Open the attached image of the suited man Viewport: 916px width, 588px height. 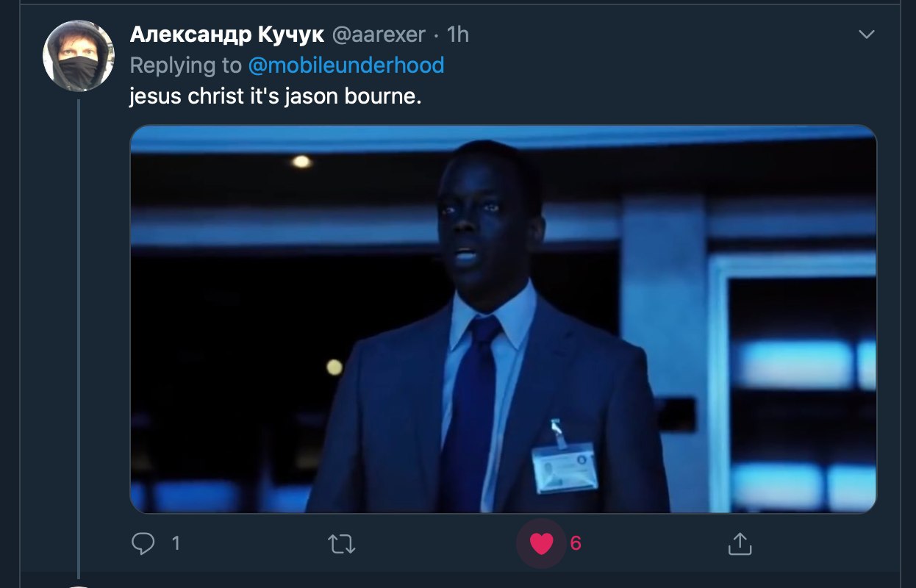[x=504, y=319]
